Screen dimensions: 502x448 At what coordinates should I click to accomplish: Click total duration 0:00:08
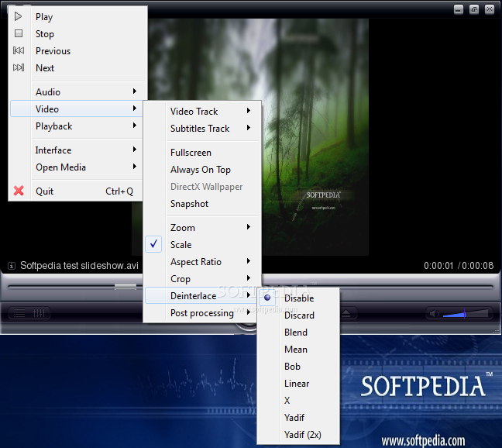(478, 266)
